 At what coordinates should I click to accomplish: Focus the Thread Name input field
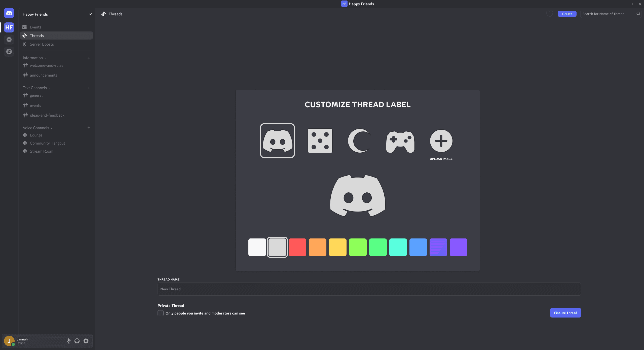click(369, 289)
